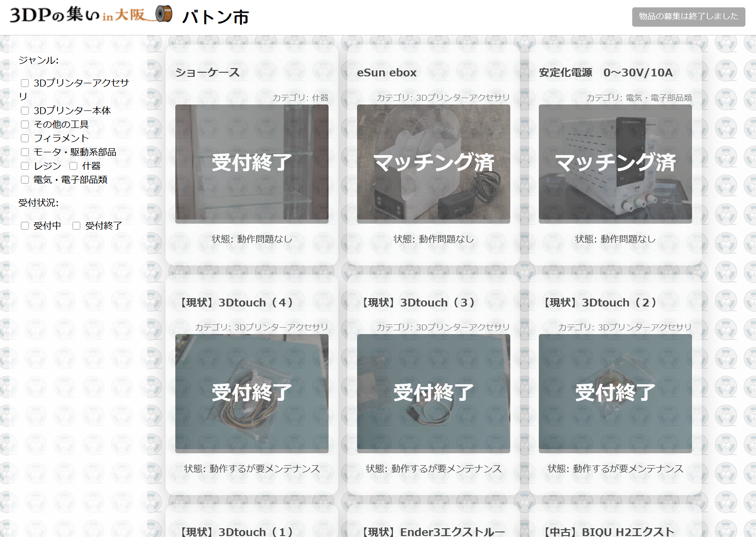Select the フィラメント genre checkbox
The image size is (756, 537).
pos(25,139)
